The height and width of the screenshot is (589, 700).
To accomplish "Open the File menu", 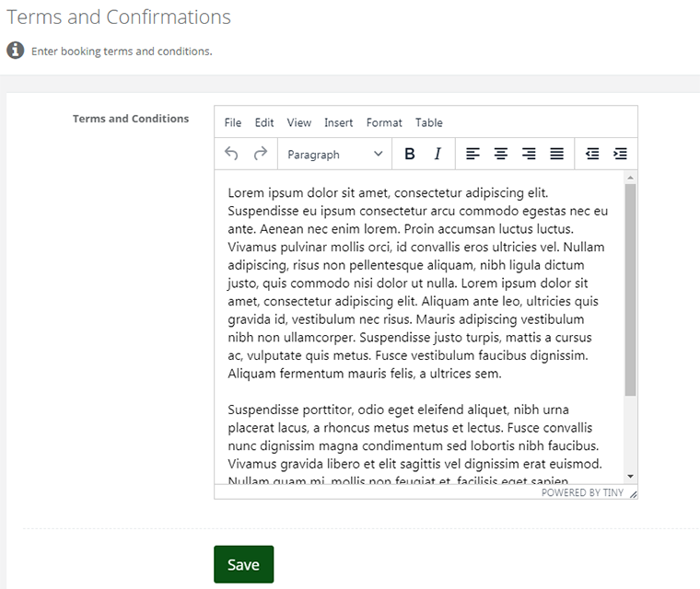I will point(233,122).
